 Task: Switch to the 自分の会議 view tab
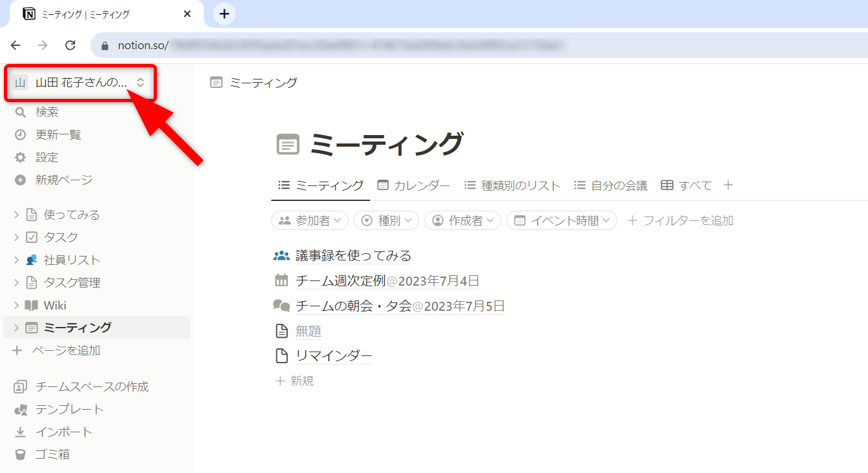610,186
